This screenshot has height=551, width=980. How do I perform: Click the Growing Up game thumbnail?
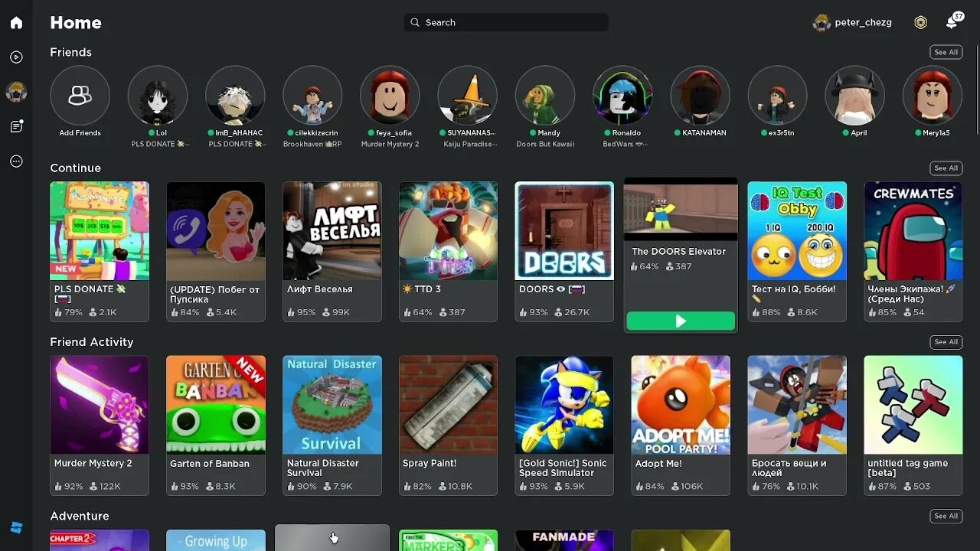coord(216,540)
